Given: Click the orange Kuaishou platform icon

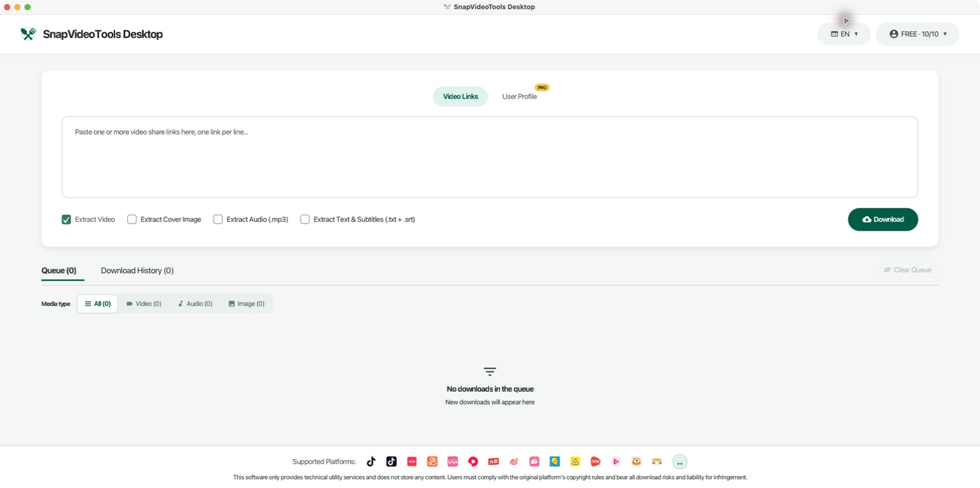Looking at the screenshot, I should pyautogui.click(x=432, y=461).
